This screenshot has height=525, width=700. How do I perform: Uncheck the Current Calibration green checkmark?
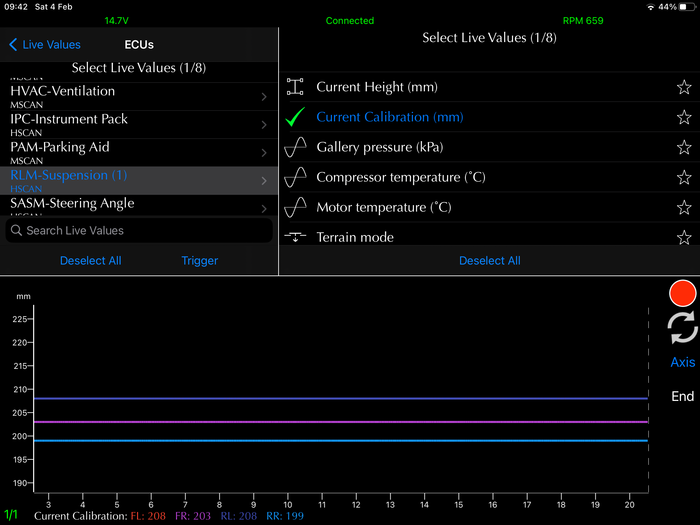point(295,117)
